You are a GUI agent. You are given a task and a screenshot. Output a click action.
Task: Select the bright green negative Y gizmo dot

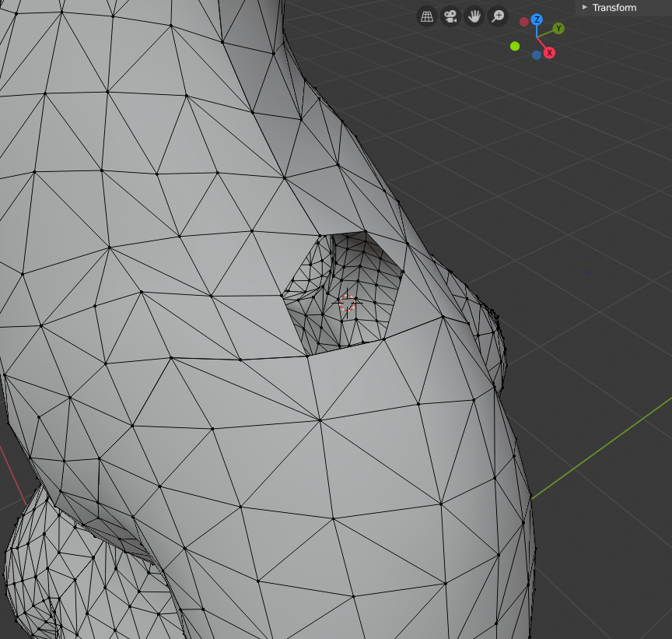[x=515, y=46]
